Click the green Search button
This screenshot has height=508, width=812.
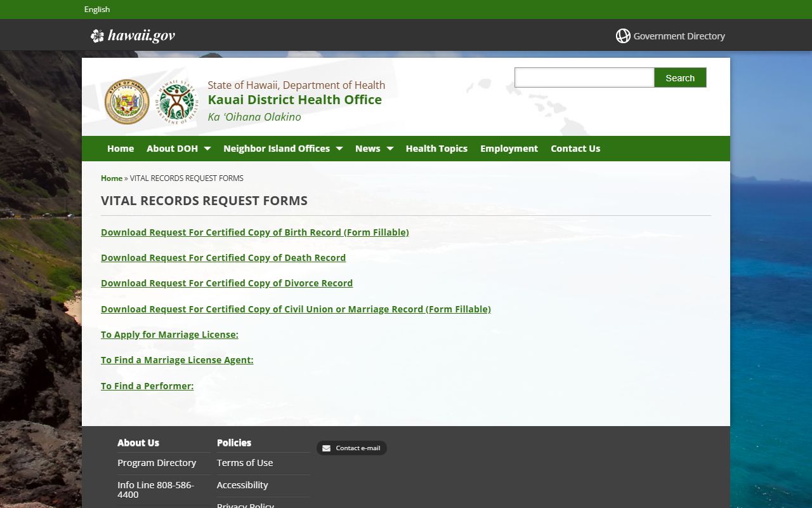pos(680,77)
